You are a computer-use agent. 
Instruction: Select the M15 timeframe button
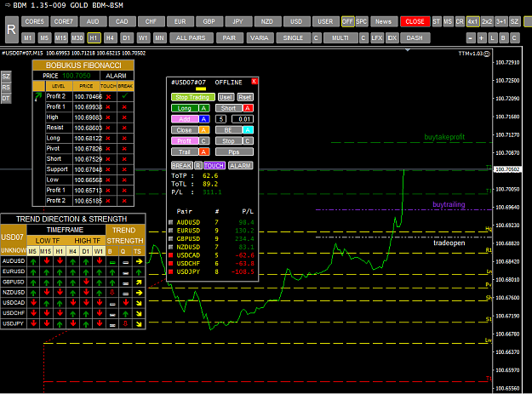[x=60, y=38]
